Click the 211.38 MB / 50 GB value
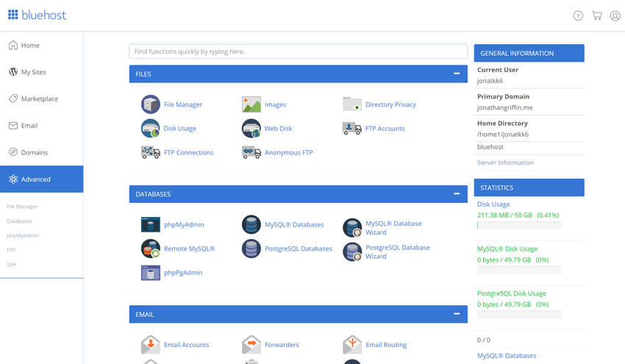The width and height of the screenshot is (625, 364). (x=504, y=215)
